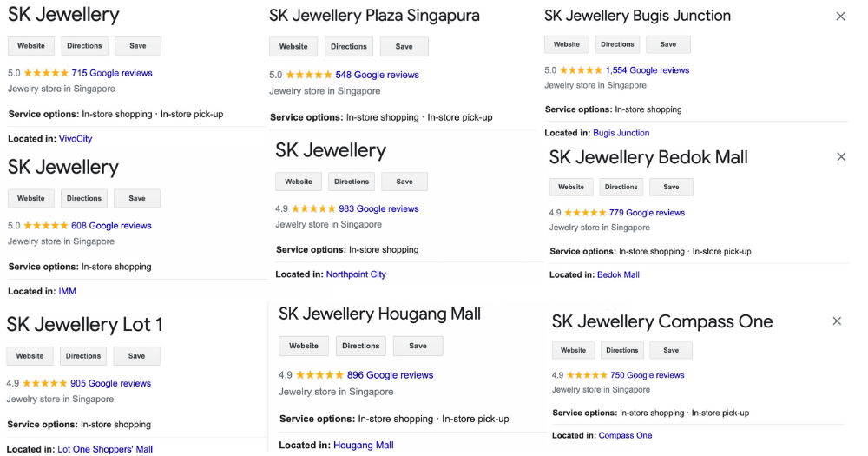Open the 715 Google reviews link
This screenshot has height=456, width=868.
(x=112, y=73)
